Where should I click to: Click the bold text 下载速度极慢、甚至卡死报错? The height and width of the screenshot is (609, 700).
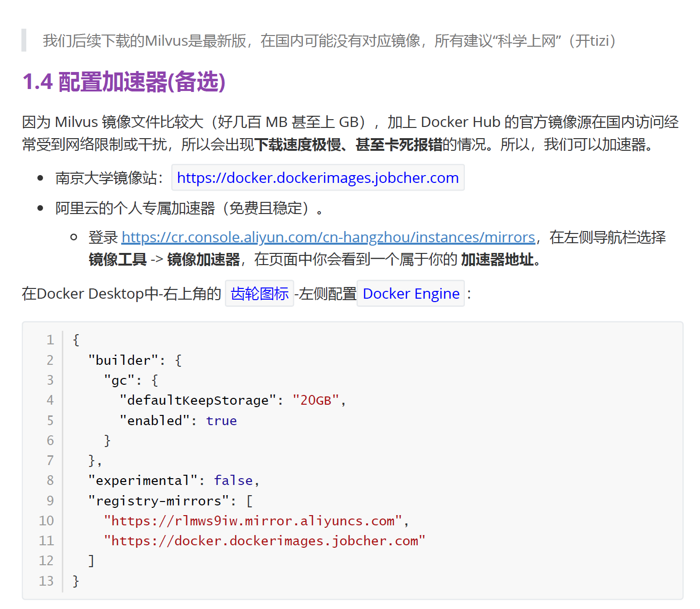point(349,144)
